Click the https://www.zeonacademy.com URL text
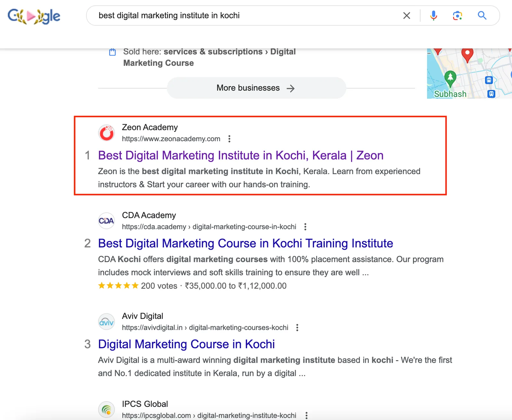The image size is (512, 420). pos(171,139)
